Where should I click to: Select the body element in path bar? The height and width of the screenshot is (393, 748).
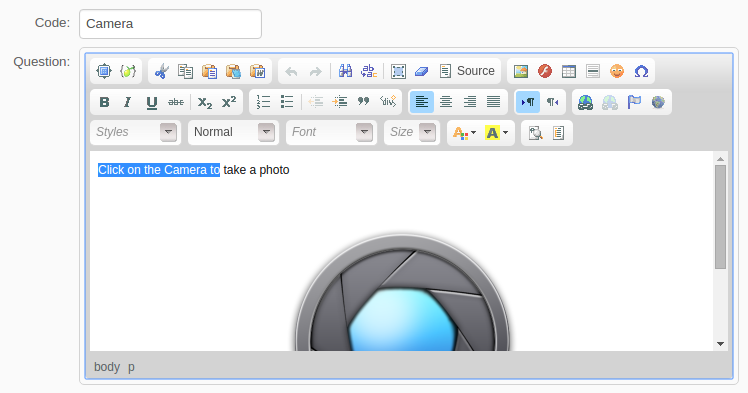click(107, 367)
